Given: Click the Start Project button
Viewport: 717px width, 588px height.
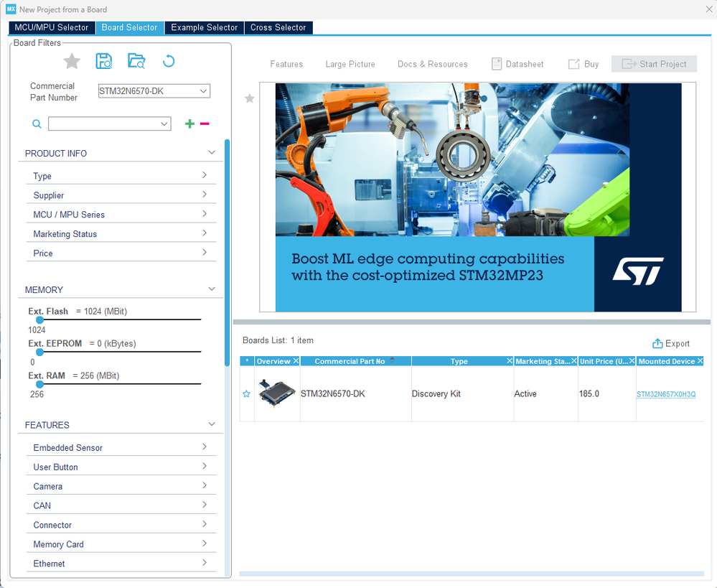Looking at the screenshot, I should pos(654,64).
